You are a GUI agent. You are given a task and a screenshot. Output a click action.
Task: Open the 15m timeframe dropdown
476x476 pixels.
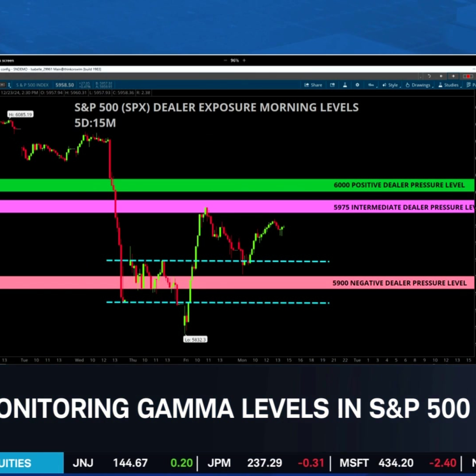[x=371, y=85]
